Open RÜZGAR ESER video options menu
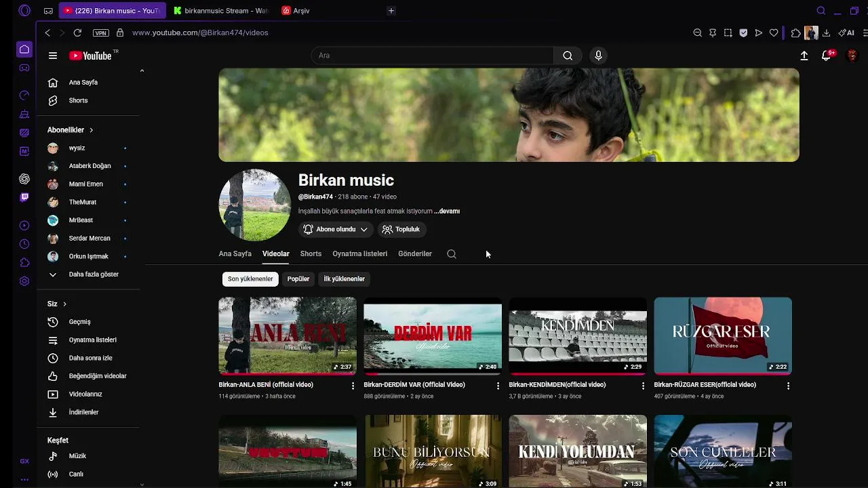Screen dimensions: 868x488 pos(788,386)
